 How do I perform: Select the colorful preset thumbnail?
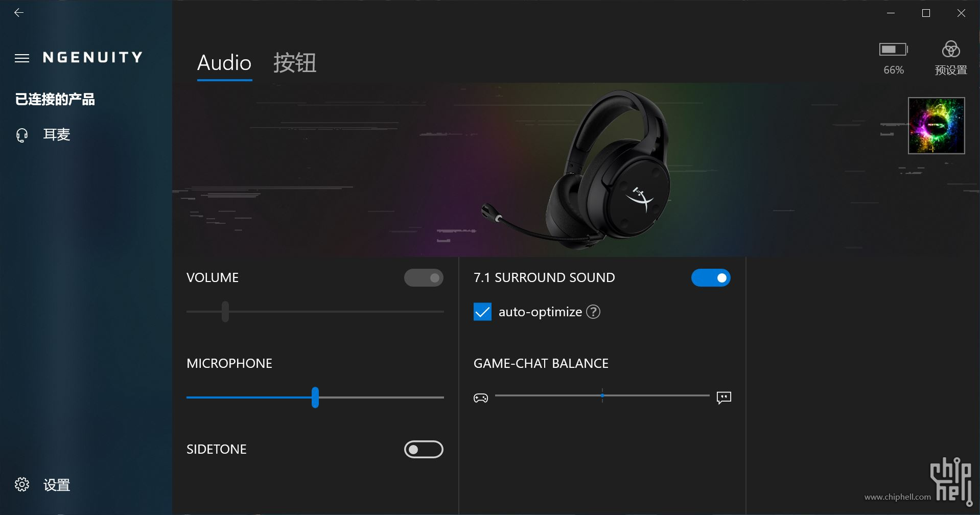(x=937, y=126)
